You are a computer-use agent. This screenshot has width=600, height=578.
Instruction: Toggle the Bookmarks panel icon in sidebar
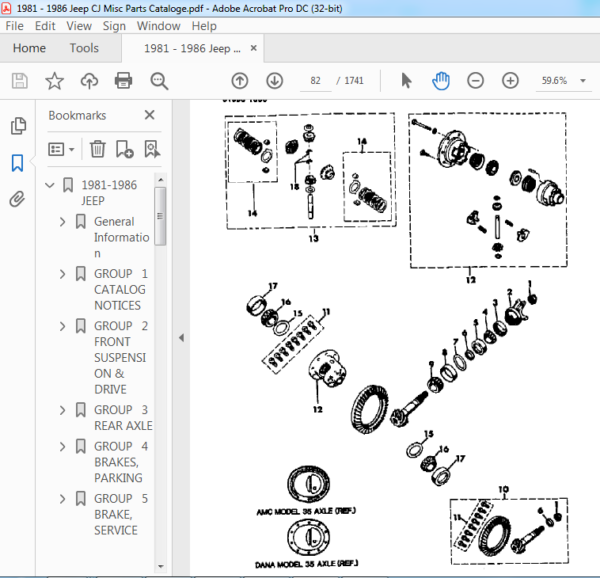click(18, 163)
